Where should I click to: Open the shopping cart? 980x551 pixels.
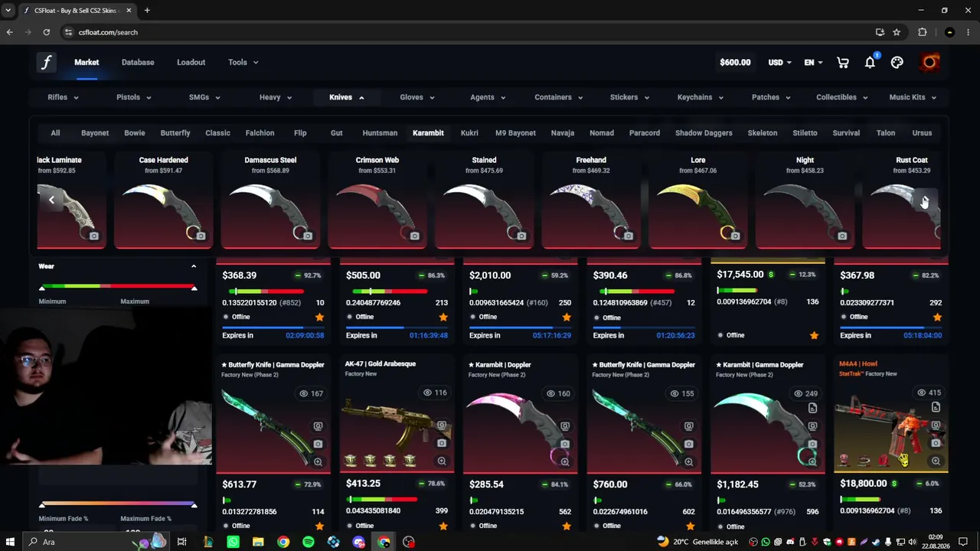point(843,63)
